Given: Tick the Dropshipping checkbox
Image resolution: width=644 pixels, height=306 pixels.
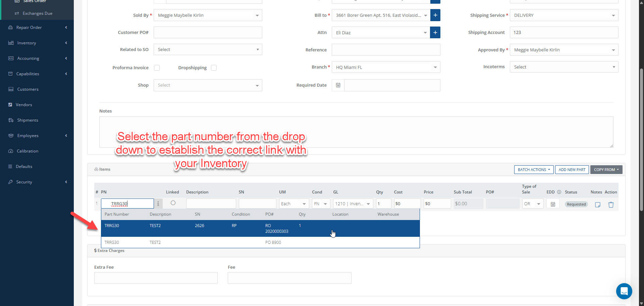Looking at the screenshot, I should click(214, 68).
